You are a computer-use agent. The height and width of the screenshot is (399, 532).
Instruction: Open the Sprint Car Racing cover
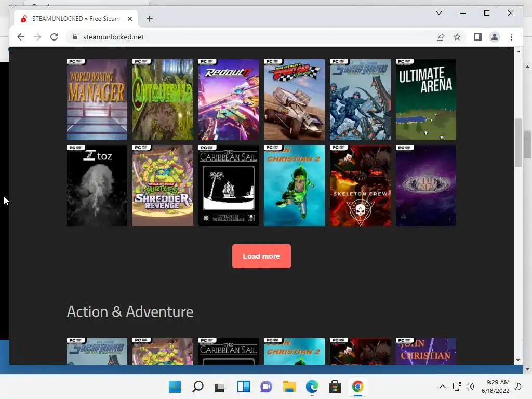tap(294, 100)
